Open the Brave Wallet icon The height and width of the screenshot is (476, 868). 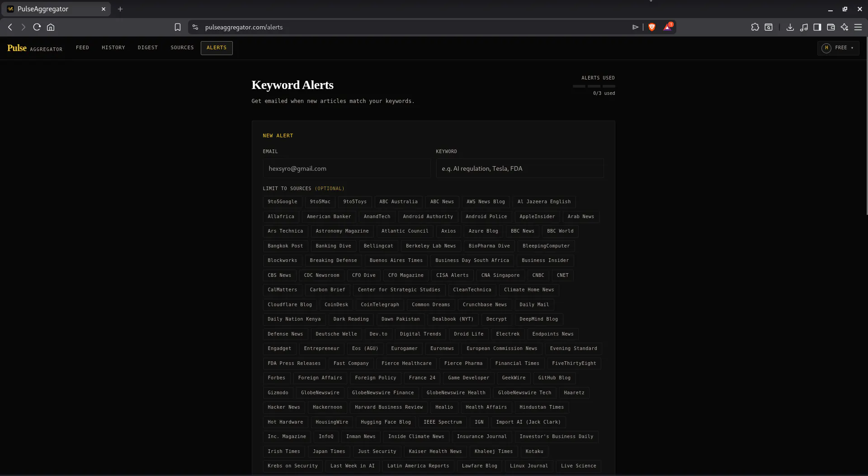click(830, 27)
